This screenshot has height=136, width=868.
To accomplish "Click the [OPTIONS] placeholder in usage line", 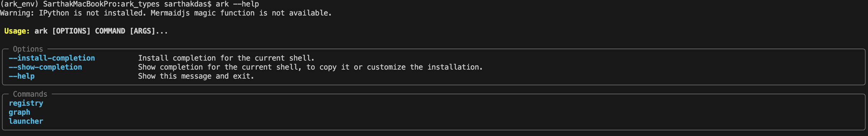I will (71, 31).
